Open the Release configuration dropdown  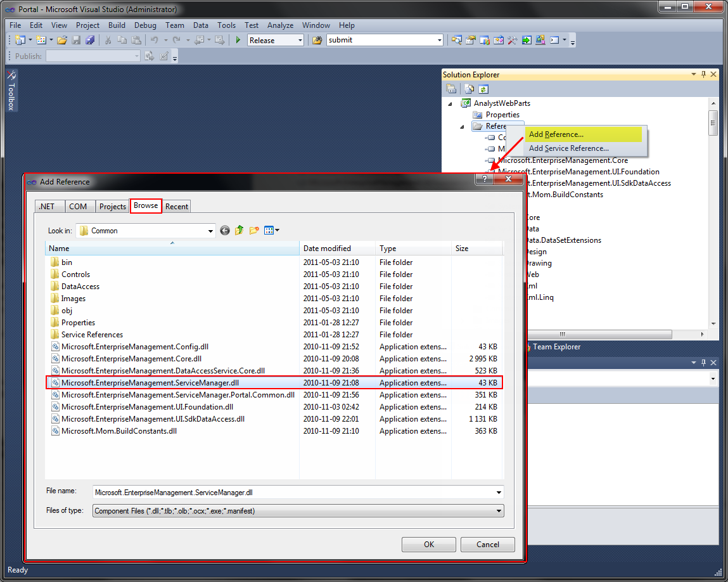coord(300,41)
